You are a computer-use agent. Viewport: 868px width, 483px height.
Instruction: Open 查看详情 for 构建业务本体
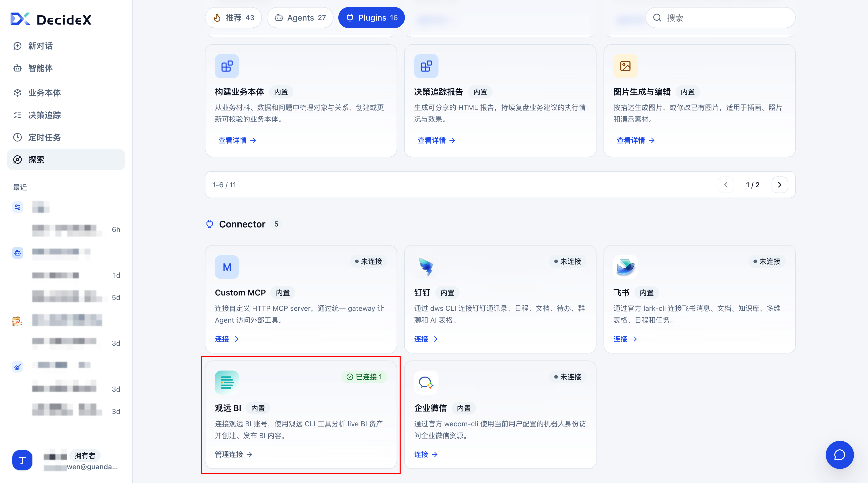point(237,140)
